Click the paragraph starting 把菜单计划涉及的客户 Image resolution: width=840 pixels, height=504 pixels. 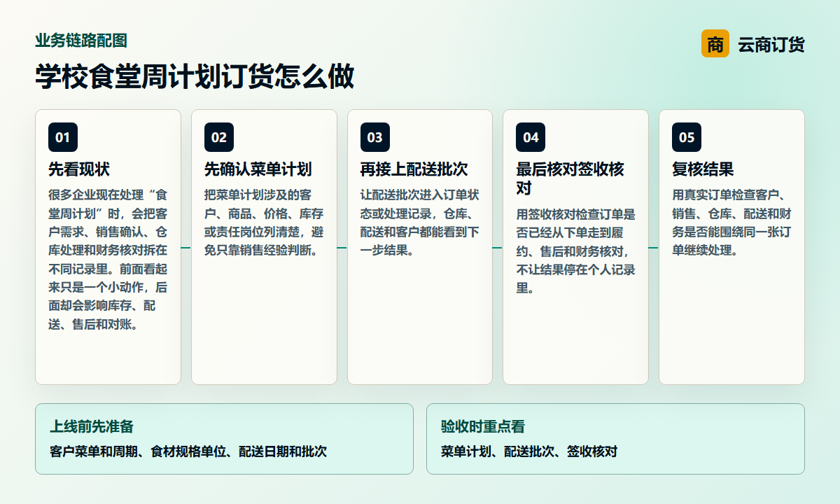[x=264, y=223]
